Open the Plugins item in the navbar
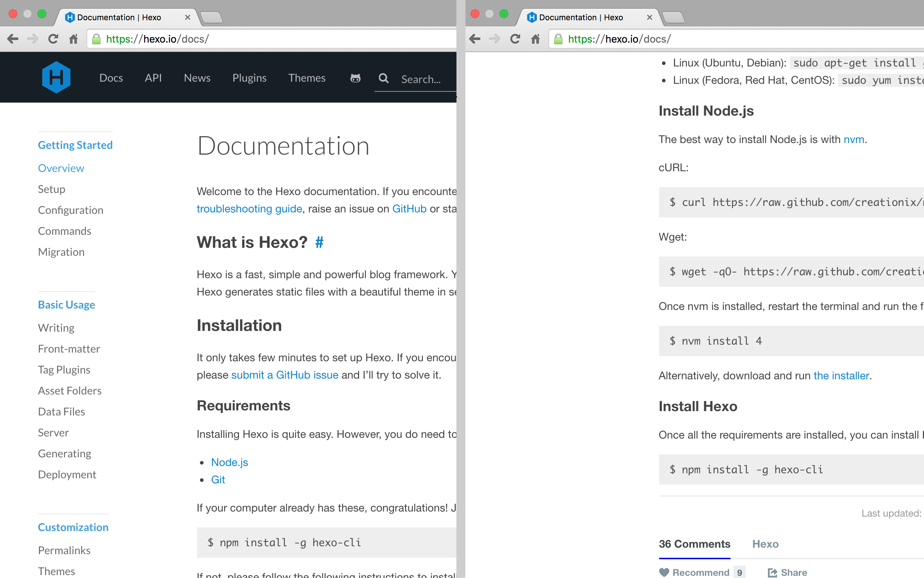Image resolution: width=924 pixels, height=578 pixels. pos(249,78)
